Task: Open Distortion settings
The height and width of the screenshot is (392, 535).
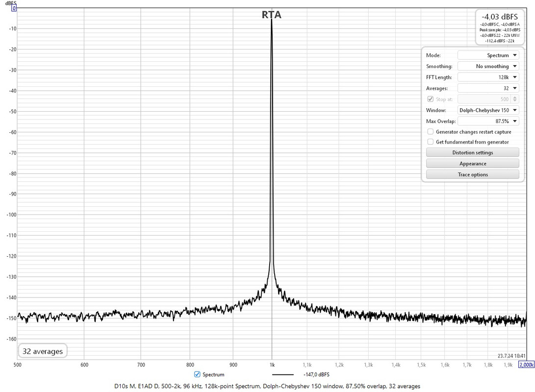Action: (473, 152)
